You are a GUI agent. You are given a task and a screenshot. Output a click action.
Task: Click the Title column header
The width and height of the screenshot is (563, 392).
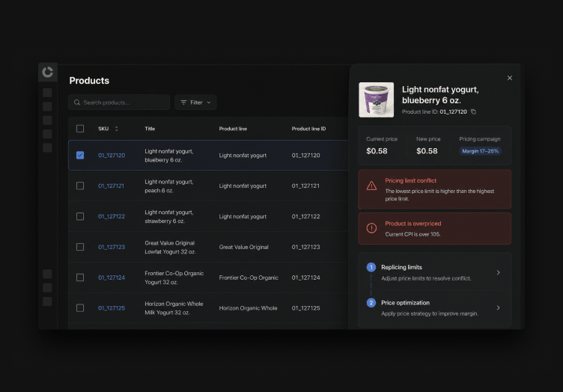click(150, 129)
